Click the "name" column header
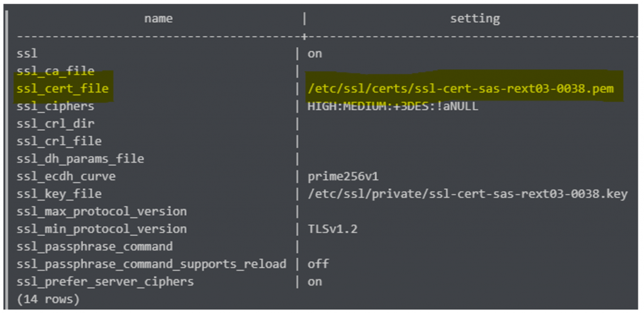The width and height of the screenshot is (644, 314). [158, 19]
